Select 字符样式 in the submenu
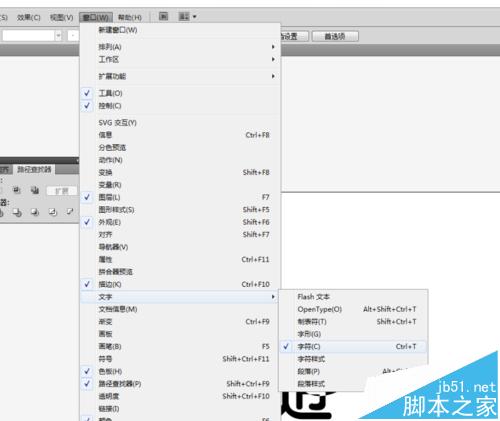 (x=353, y=359)
